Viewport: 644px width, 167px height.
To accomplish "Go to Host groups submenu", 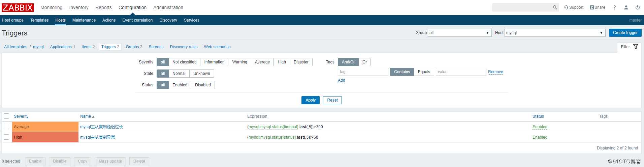I will (12, 20).
